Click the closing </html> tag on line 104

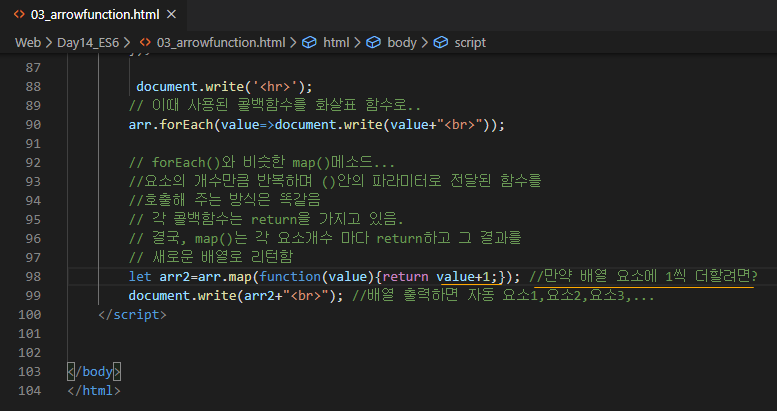(x=94, y=391)
